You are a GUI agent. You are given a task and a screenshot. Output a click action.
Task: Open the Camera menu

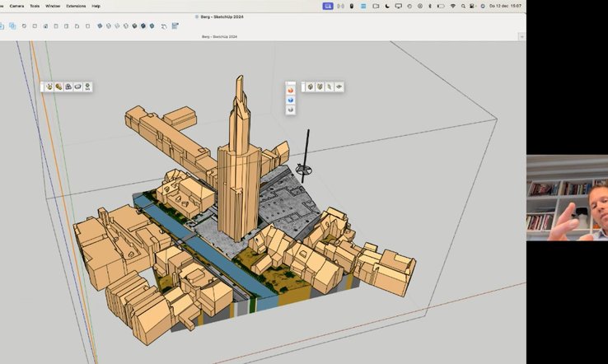[x=16, y=6]
